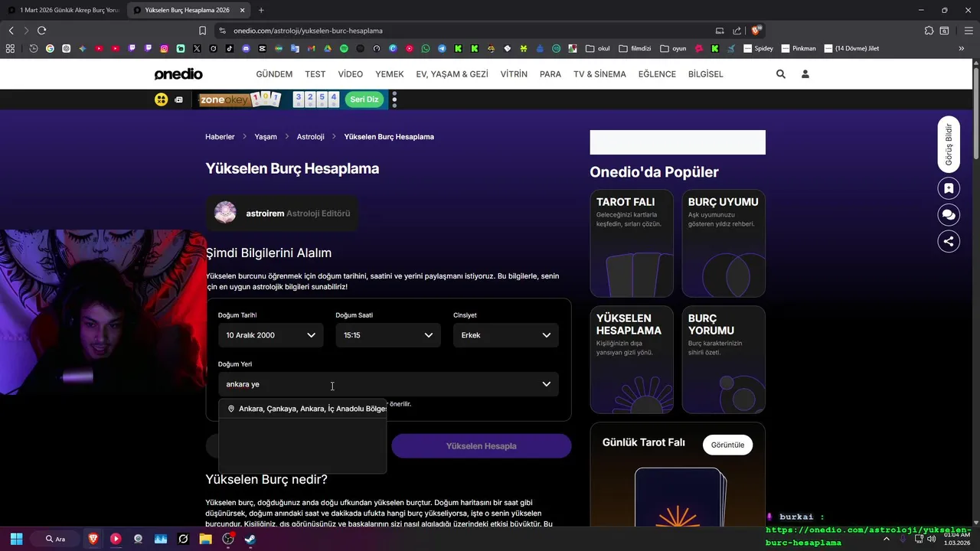Viewport: 980px width, 551px height.
Task: Open the TV & SİNEMA menu
Action: tap(599, 74)
